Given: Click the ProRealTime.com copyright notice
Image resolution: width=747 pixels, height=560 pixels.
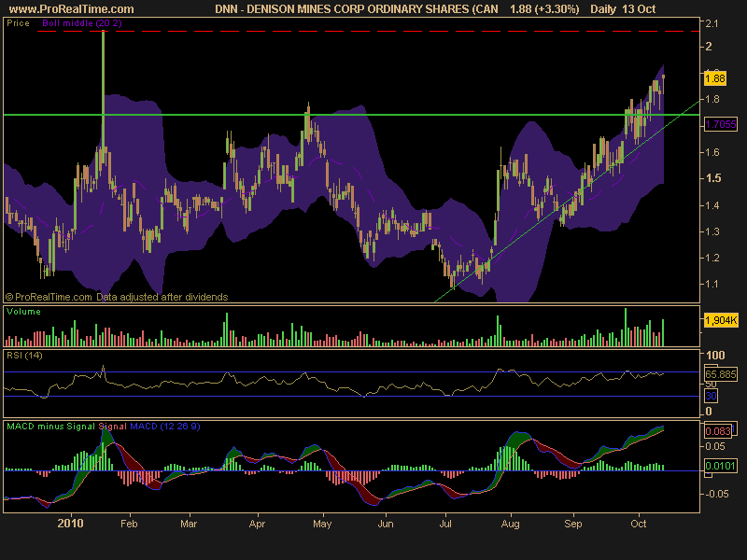Looking at the screenshot, I should [x=116, y=297].
